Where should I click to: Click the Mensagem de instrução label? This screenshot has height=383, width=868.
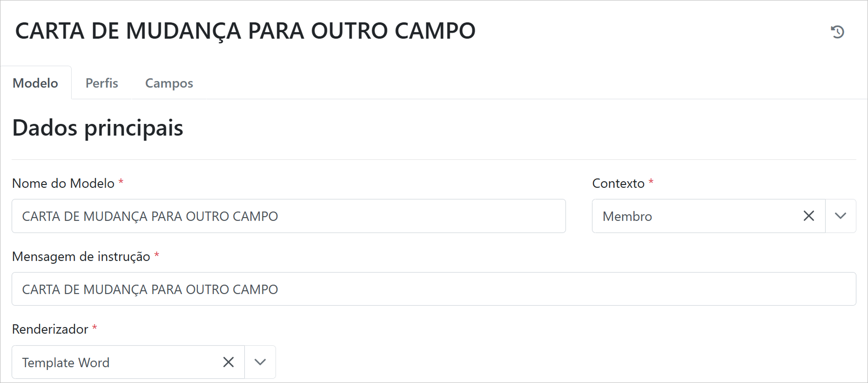click(81, 256)
